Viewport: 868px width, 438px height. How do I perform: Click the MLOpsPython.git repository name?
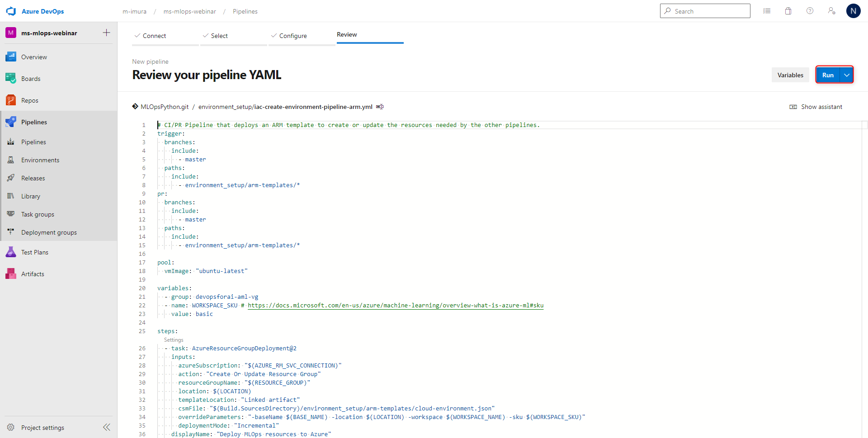[165, 107]
